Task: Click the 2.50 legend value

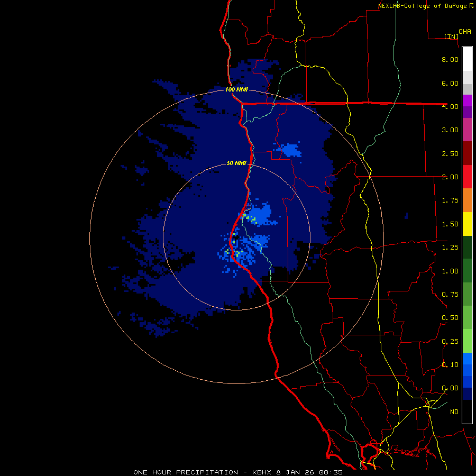Action: (450, 153)
